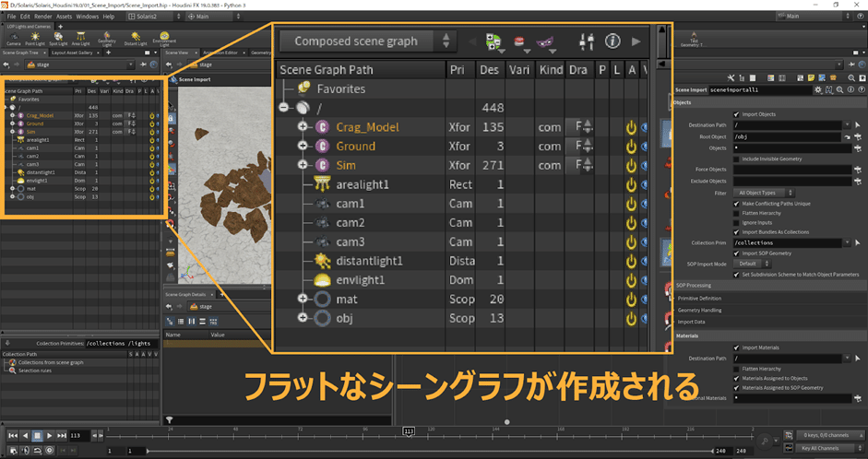
Task: Toggle Import Bundles As Collections
Action: pos(736,231)
